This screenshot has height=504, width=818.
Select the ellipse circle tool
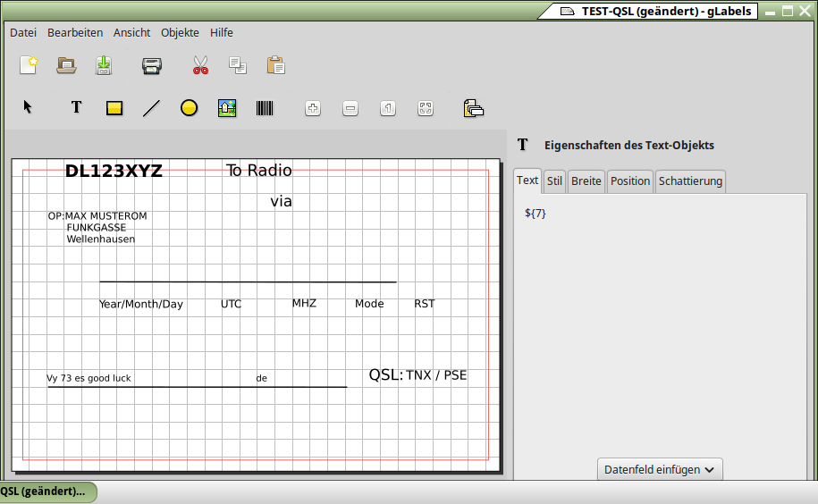[x=189, y=108]
